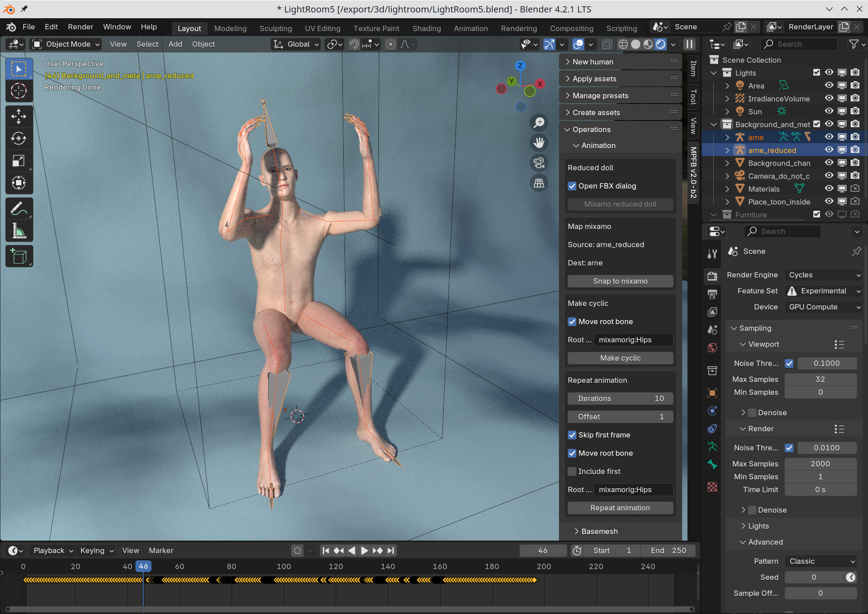Jump to the last frame
Viewport: 868px width, 614px height.
pos(390,550)
